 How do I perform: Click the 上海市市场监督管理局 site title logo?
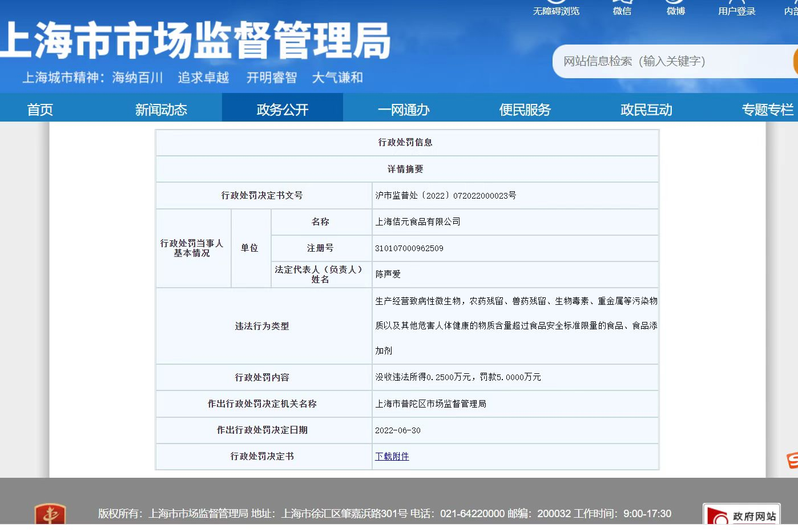(195, 40)
